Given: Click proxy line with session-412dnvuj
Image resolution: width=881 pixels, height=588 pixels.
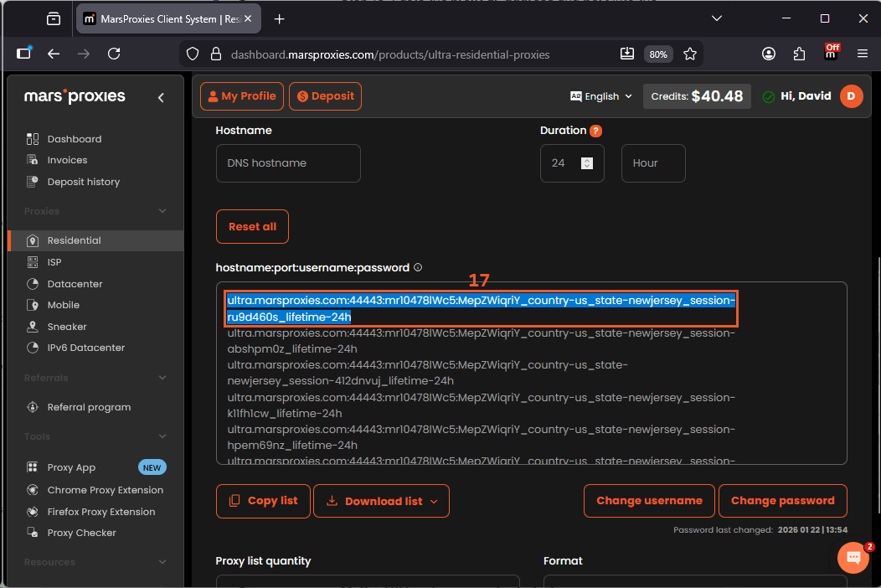Looking at the screenshot, I should click(427, 373).
